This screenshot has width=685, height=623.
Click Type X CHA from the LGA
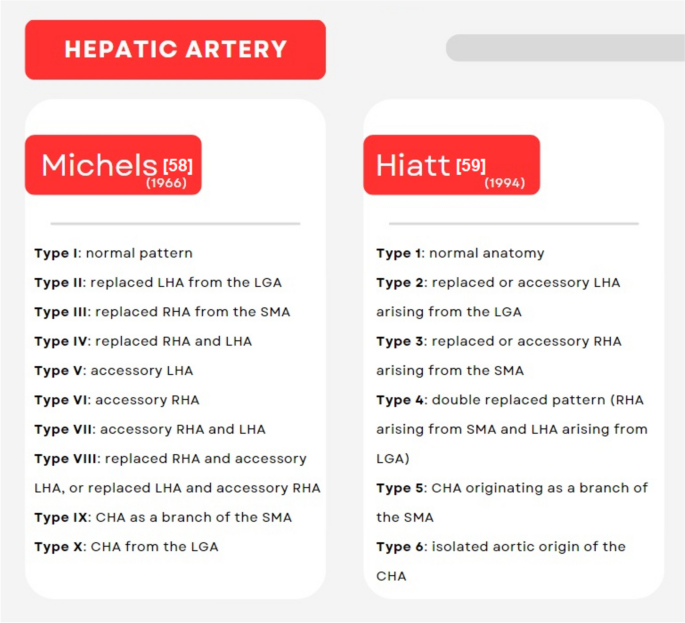(126, 547)
